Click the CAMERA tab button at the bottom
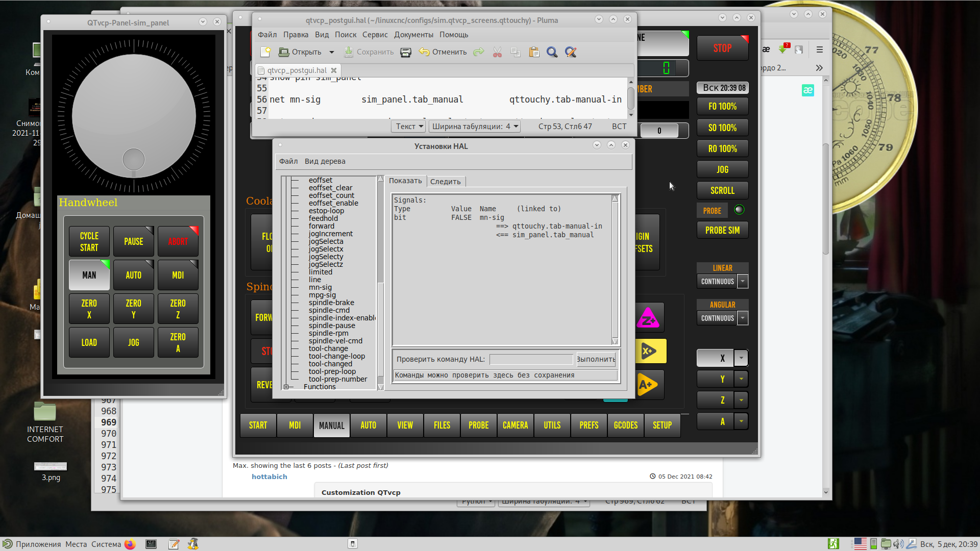The image size is (980, 551). click(516, 425)
